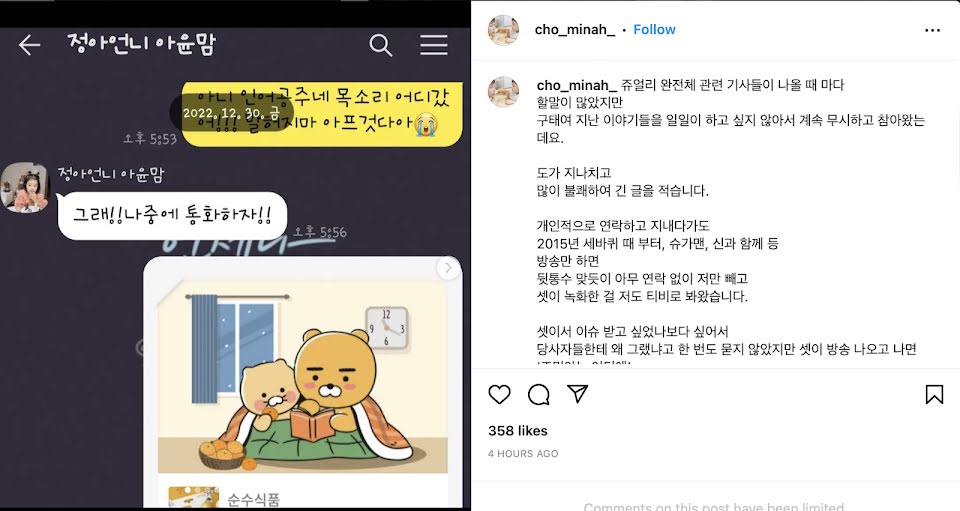This screenshot has height=511, width=960.
Task: Expand the shared card chevron arrow
Action: pos(448,267)
